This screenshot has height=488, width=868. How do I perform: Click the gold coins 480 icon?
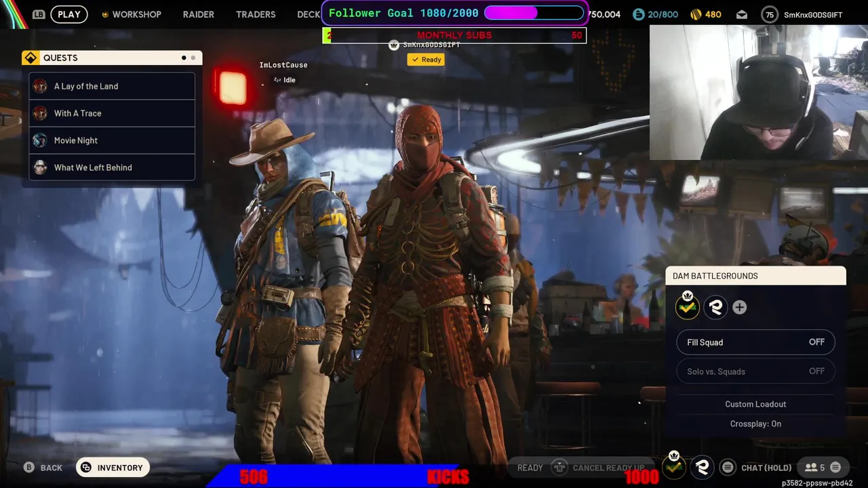[x=696, y=14]
